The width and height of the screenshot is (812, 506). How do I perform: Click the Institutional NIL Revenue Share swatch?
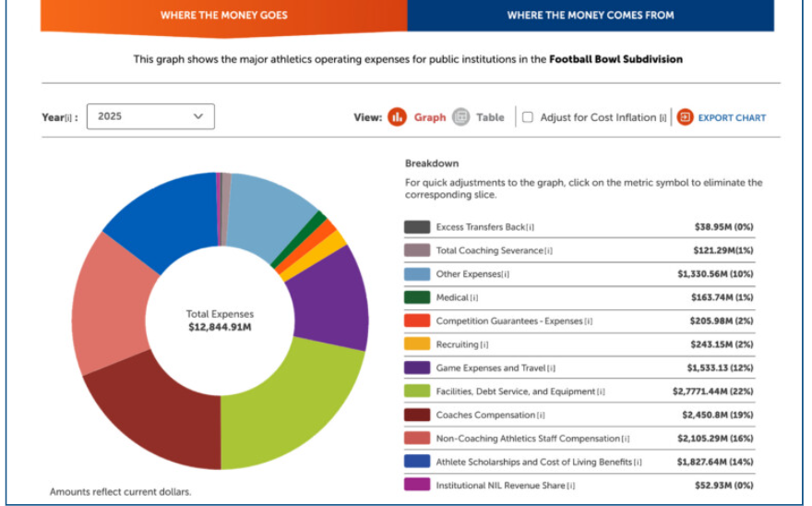click(x=417, y=484)
